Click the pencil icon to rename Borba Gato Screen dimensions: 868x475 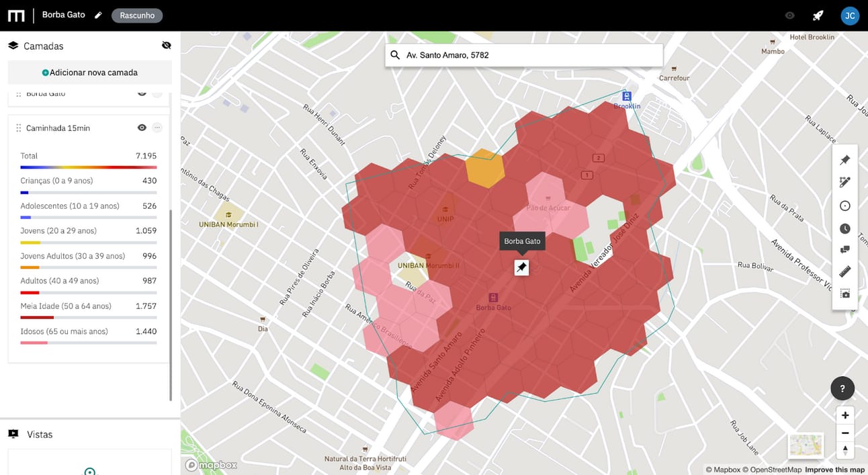[x=99, y=15]
